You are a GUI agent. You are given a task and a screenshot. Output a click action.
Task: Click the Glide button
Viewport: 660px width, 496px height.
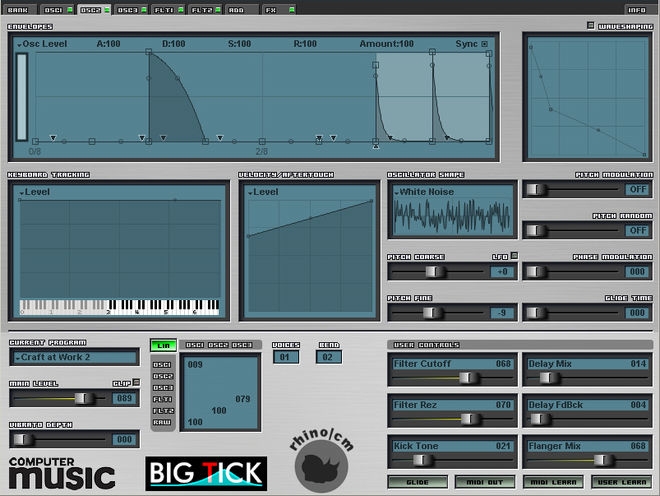point(417,482)
